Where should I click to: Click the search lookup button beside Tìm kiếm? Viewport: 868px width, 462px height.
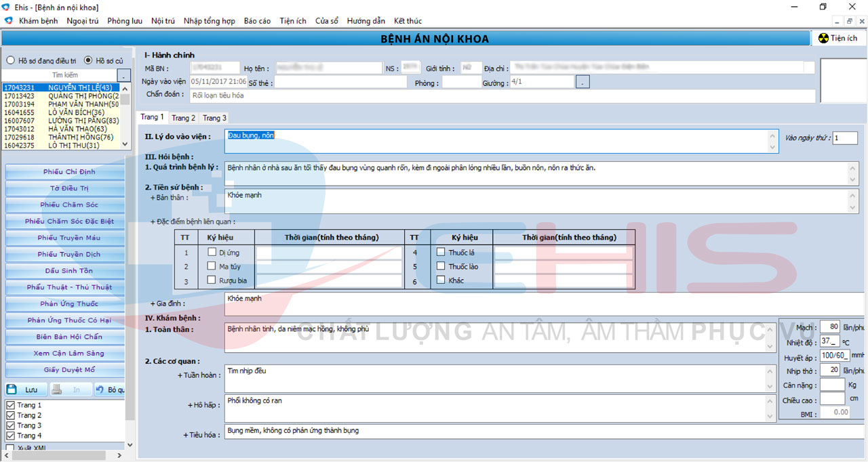[x=124, y=75]
